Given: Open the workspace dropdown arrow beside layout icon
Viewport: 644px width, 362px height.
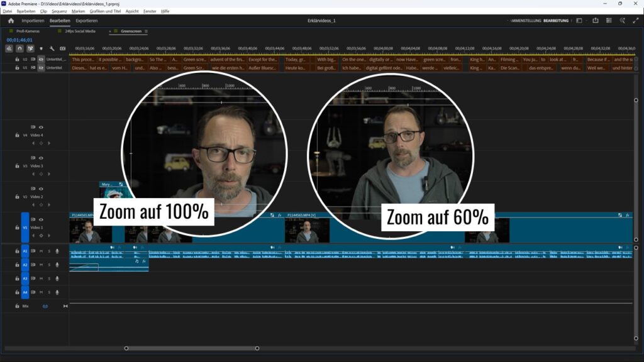Looking at the screenshot, I should 586,21.
